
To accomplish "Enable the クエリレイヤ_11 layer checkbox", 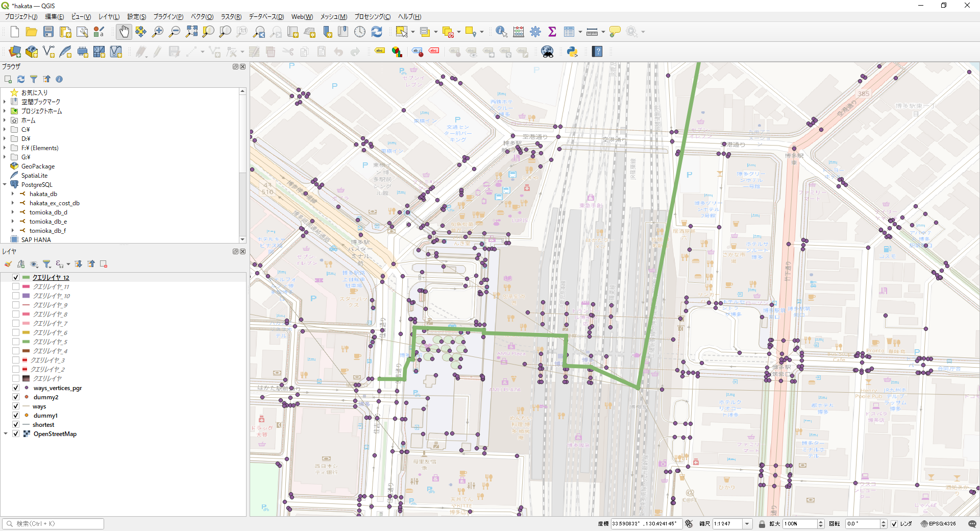I will 16,287.
